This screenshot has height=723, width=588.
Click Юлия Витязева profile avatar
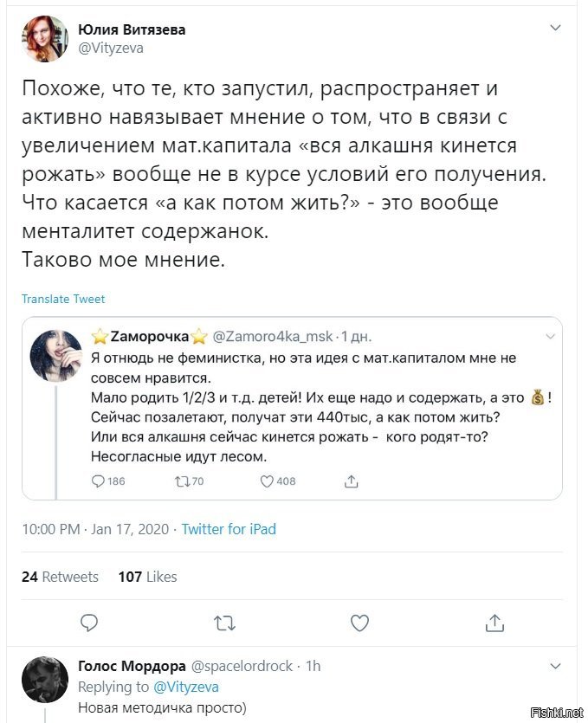pos(45,39)
